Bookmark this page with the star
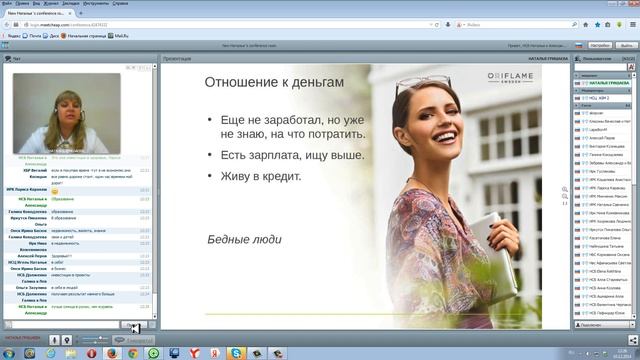Image resolution: width=640 pixels, height=360 pixels. [598, 25]
